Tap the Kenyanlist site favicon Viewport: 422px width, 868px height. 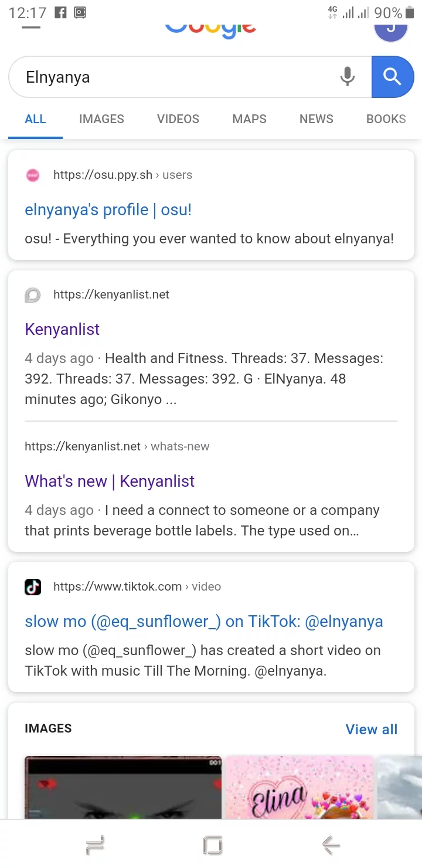click(33, 294)
